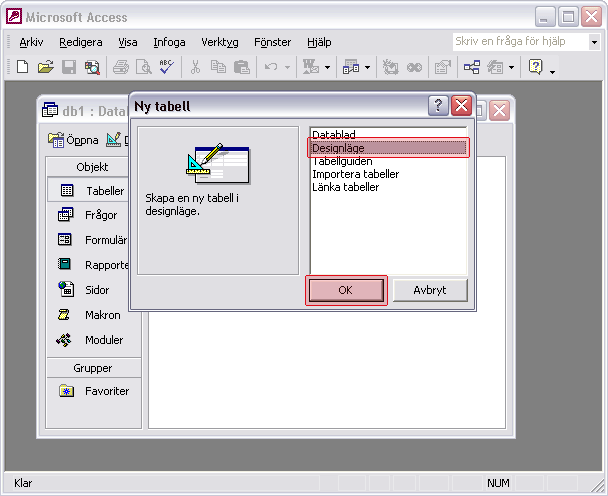
Task: Click the Avbryt button
Action: [x=429, y=290]
